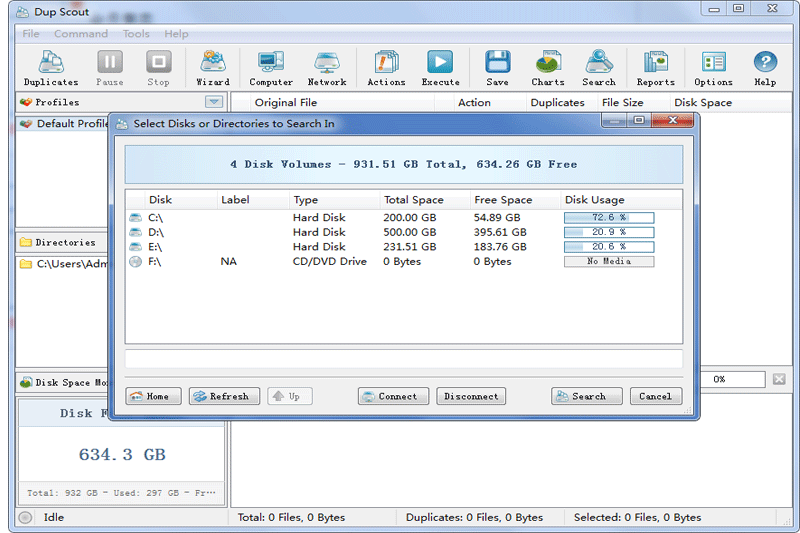
Task: Open the Computer toolbar icon
Action: click(x=271, y=68)
